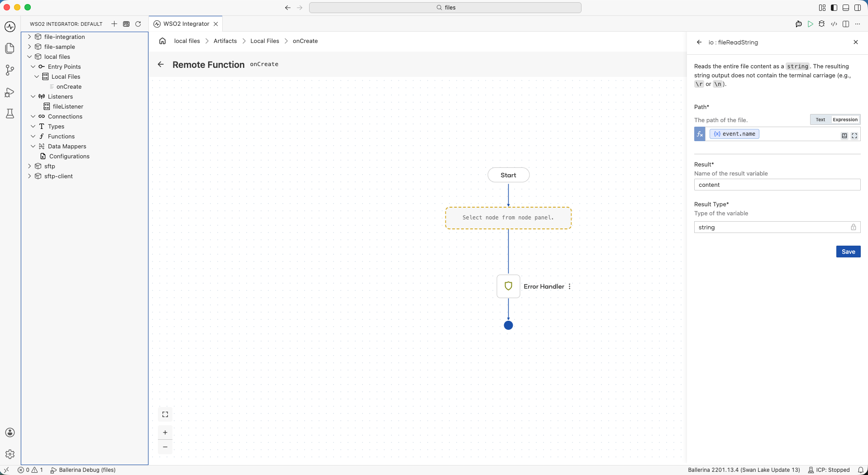Open the AI chat copilot icon
The width and height of the screenshot is (868, 475).
799,24
